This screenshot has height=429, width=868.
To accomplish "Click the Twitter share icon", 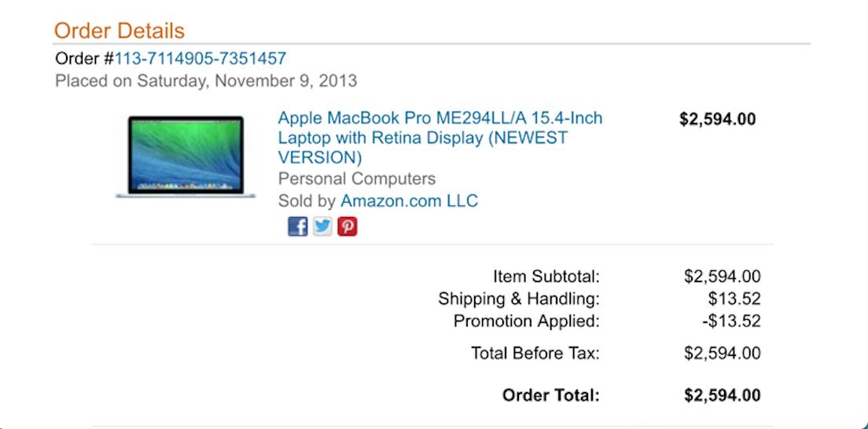I will coord(322,226).
